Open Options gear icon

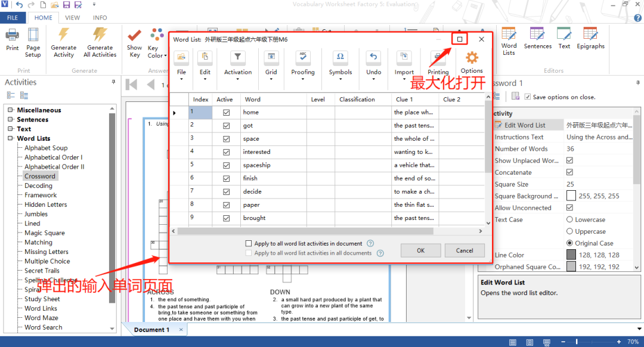coord(472,57)
